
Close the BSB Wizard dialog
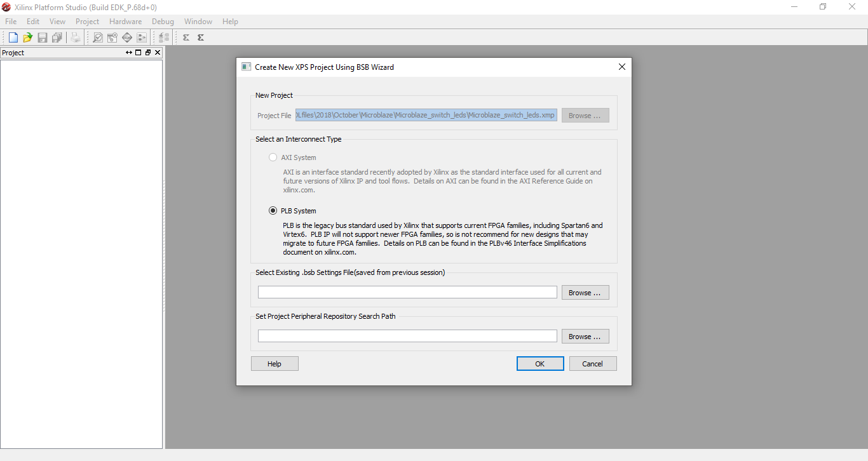tap(622, 67)
